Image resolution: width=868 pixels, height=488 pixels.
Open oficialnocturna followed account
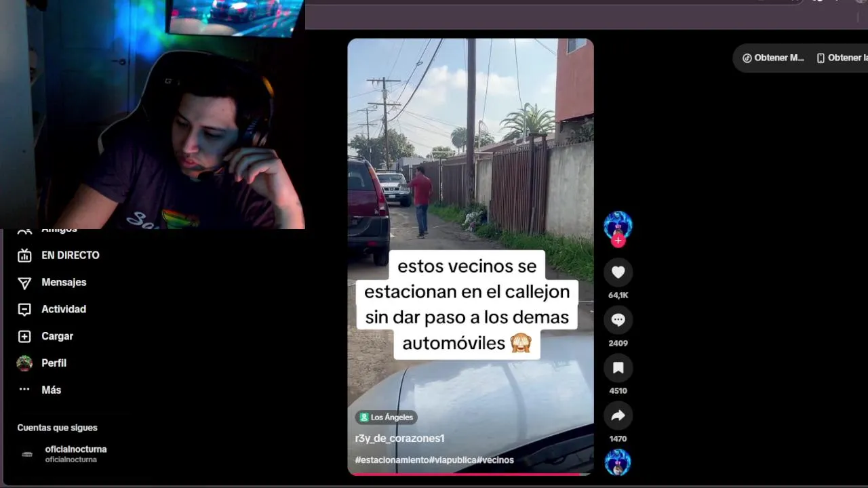[x=75, y=454]
